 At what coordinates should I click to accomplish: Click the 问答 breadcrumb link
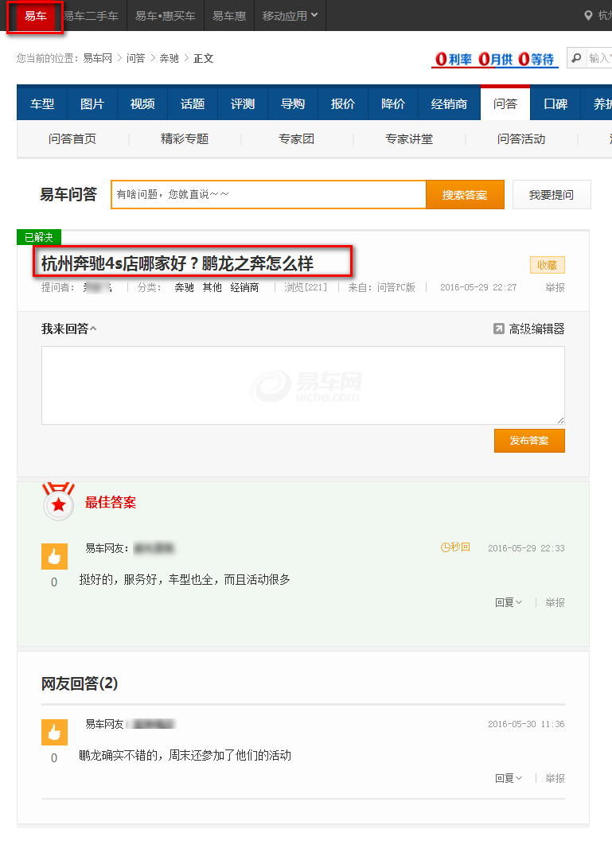[x=136, y=58]
